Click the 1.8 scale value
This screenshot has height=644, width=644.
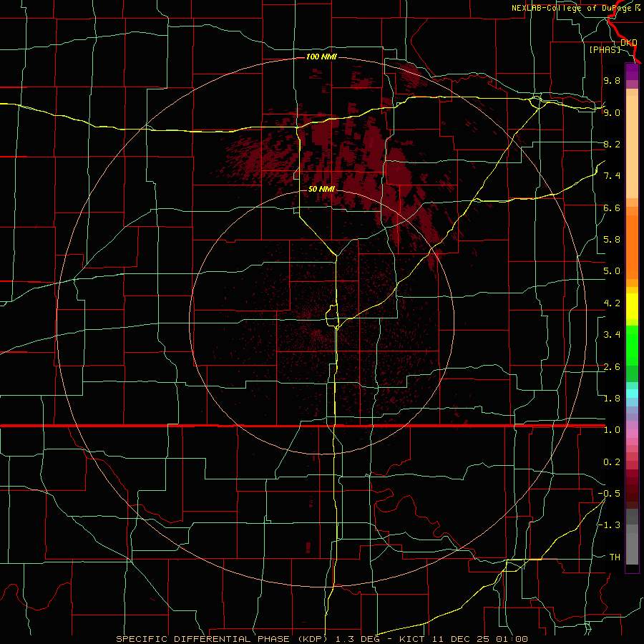[612, 399]
